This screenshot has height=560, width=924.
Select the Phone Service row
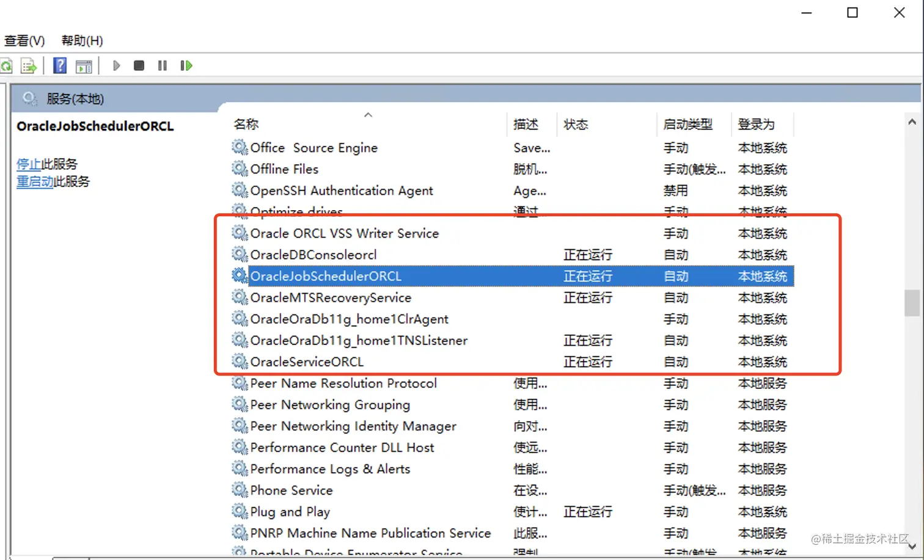pyautogui.click(x=512, y=490)
